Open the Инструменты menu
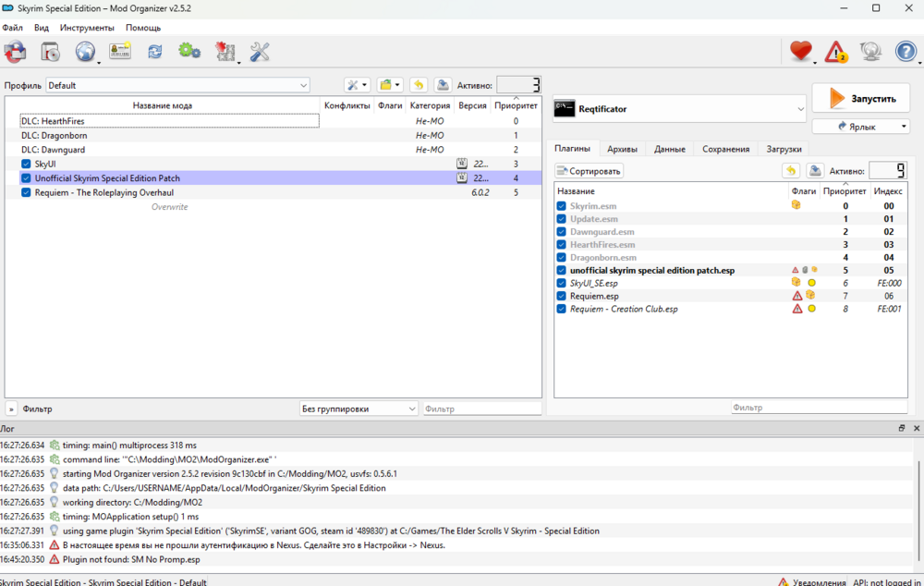 point(87,28)
